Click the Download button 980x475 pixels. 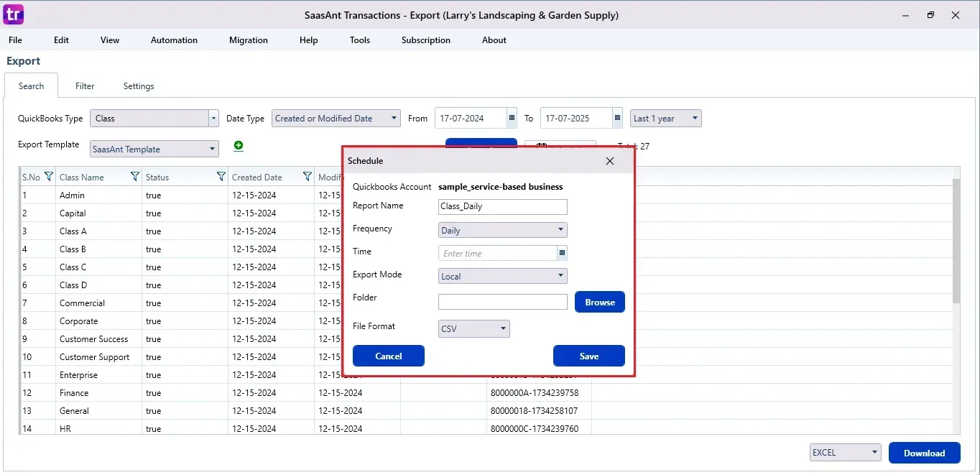(925, 453)
